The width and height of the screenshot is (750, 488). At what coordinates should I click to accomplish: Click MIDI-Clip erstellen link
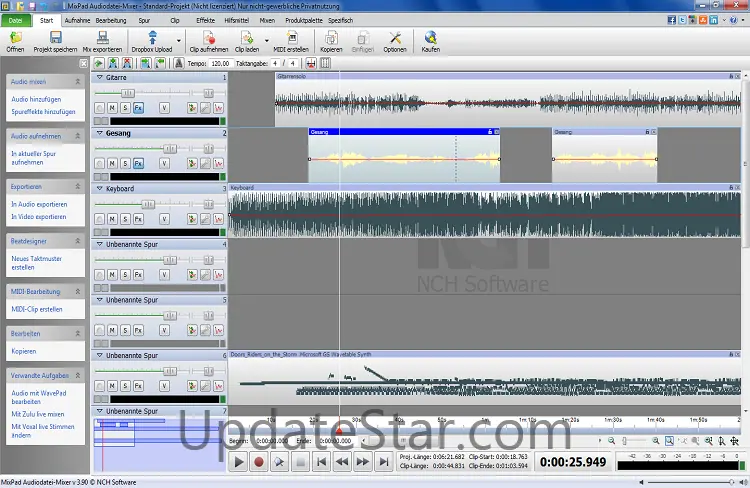[x=37, y=309]
